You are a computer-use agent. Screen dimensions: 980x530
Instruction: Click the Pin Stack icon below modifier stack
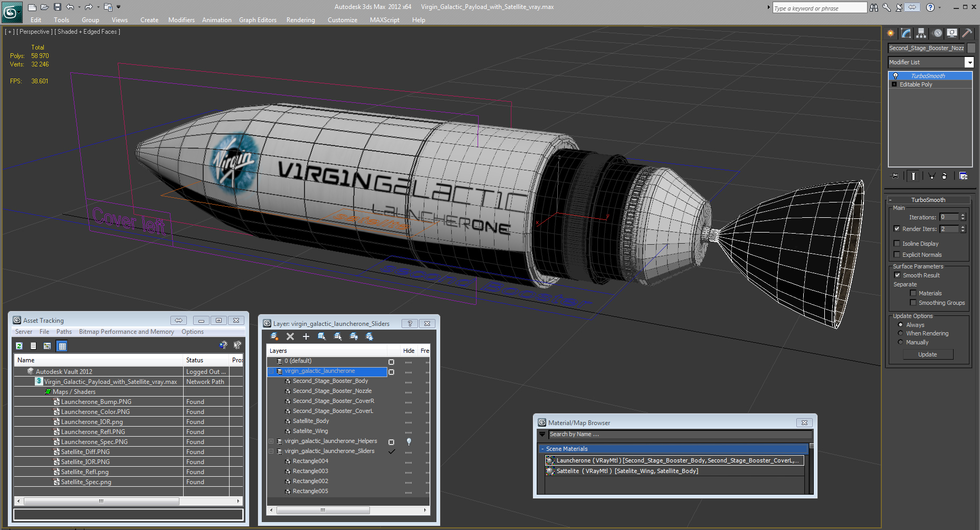click(x=895, y=176)
